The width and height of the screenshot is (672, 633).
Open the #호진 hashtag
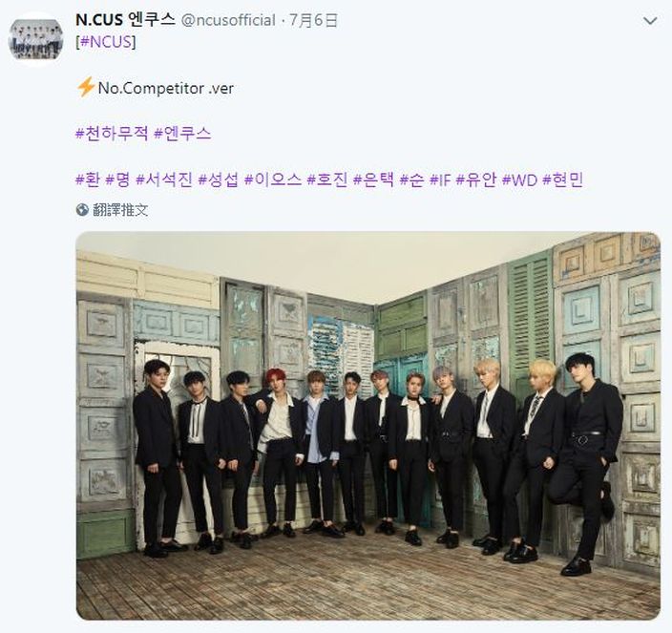327,179
